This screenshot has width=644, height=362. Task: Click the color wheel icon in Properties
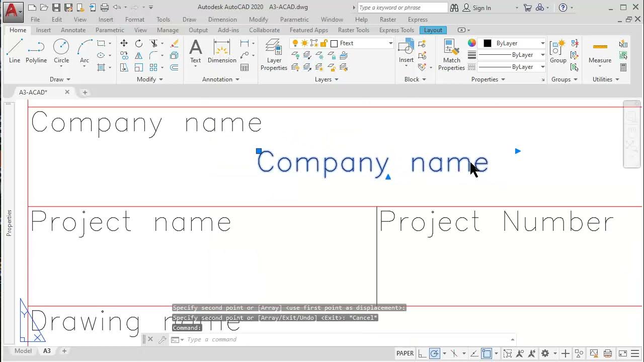[x=471, y=43]
